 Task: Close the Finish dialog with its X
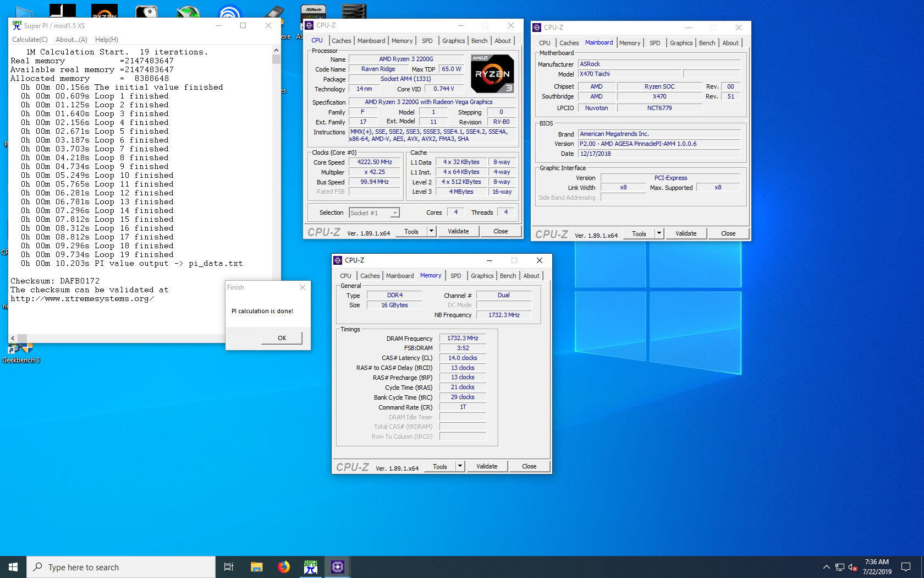[x=302, y=287]
